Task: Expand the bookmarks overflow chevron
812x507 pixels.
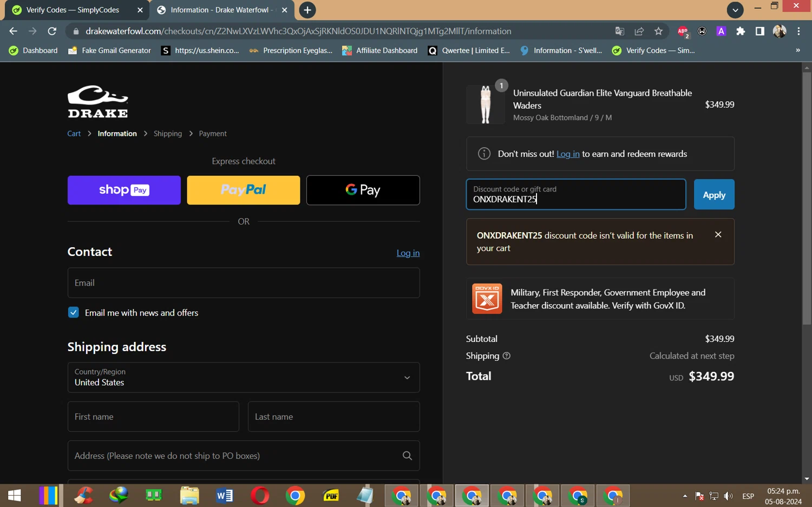Action: [x=797, y=50]
